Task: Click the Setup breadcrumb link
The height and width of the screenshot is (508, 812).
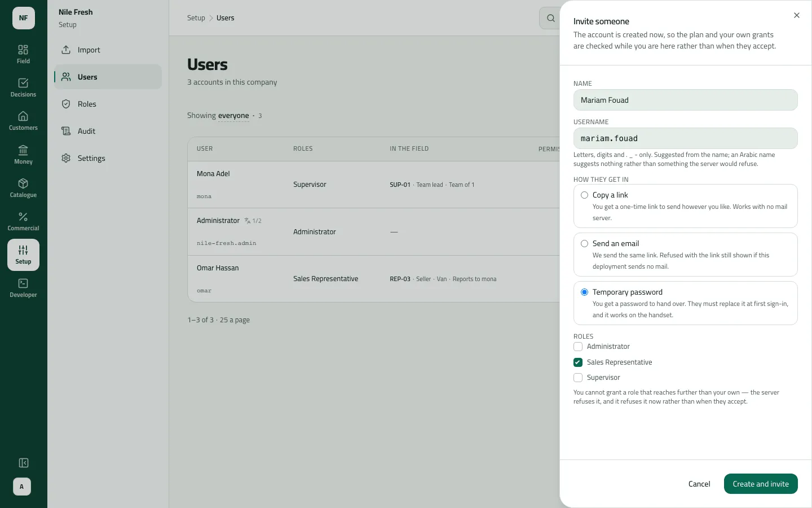Action: 196,18
